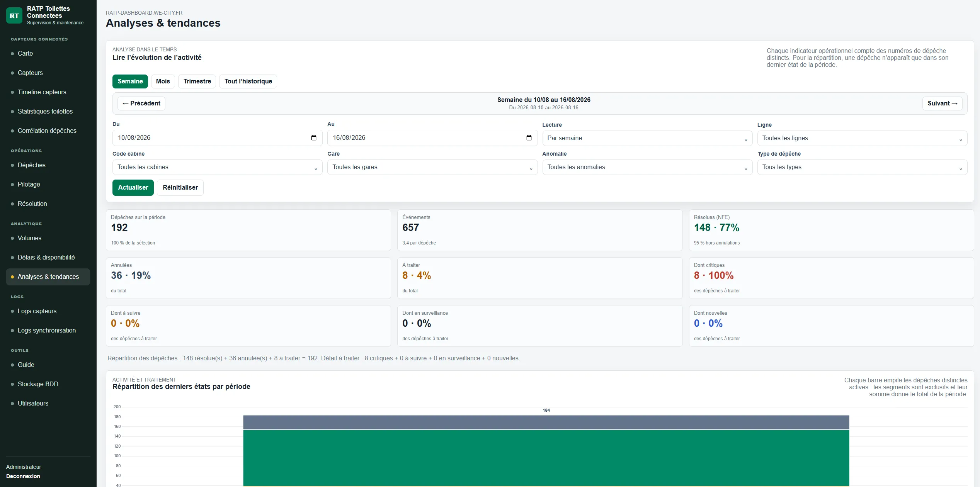Open calendar picker in Du date field
This screenshot has width=980, height=487.
pos(314,138)
